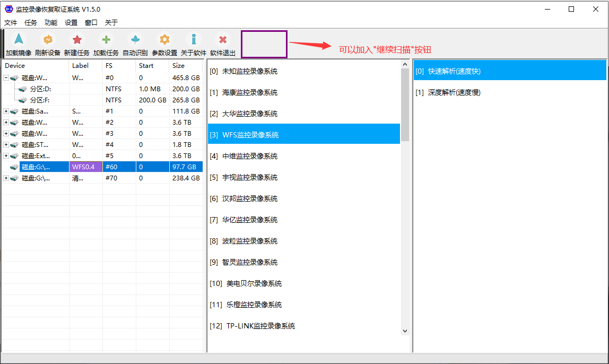This screenshot has height=364, width=609.
Task: Click the 刷新设备 refresh icon
Action: [48, 40]
